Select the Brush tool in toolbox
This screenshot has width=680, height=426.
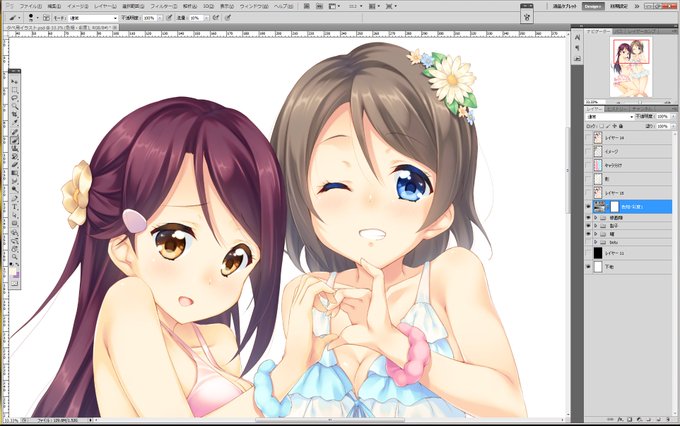pyautogui.click(x=14, y=141)
